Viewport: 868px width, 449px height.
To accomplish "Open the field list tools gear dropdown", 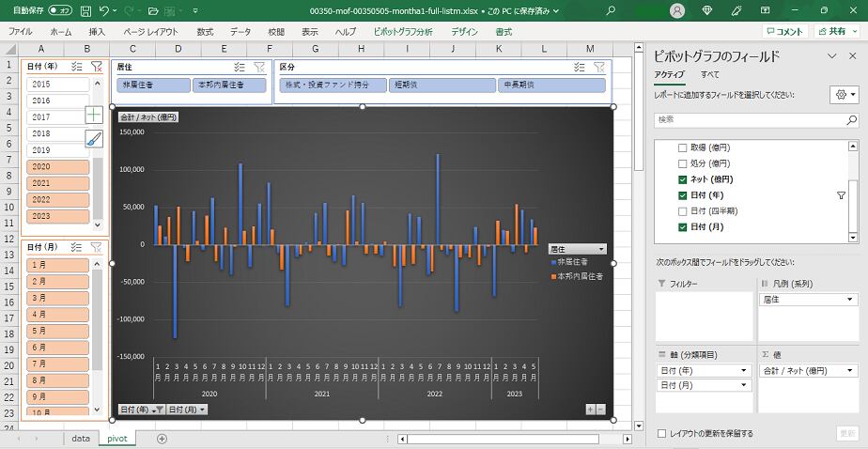I will click(843, 95).
